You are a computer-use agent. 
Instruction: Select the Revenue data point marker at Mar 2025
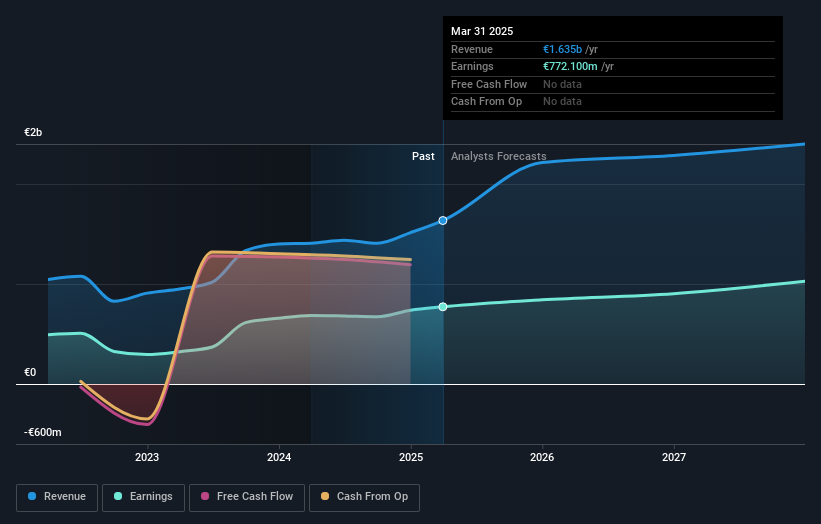point(443,221)
